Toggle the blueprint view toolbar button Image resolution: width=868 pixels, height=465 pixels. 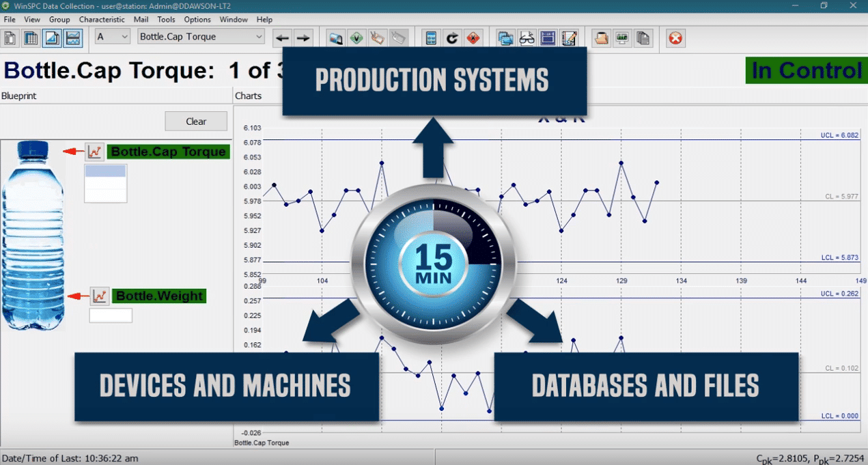tap(52, 38)
